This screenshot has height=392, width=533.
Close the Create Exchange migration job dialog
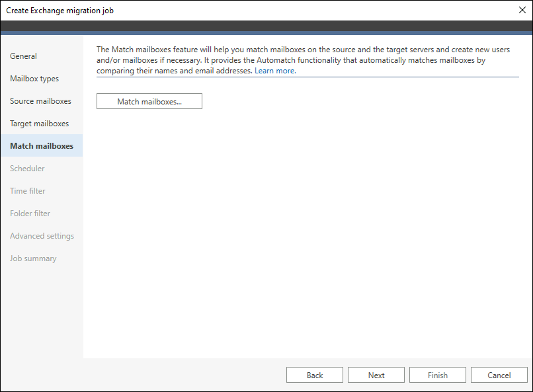pyautogui.click(x=522, y=10)
